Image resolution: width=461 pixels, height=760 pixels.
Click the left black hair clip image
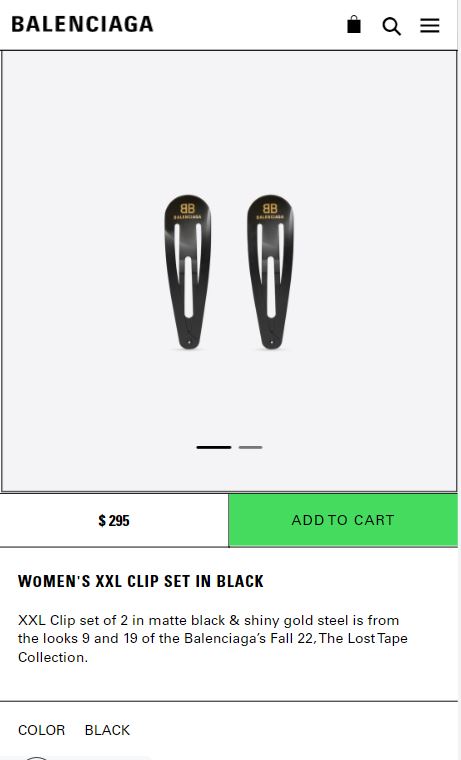tap(188, 271)
